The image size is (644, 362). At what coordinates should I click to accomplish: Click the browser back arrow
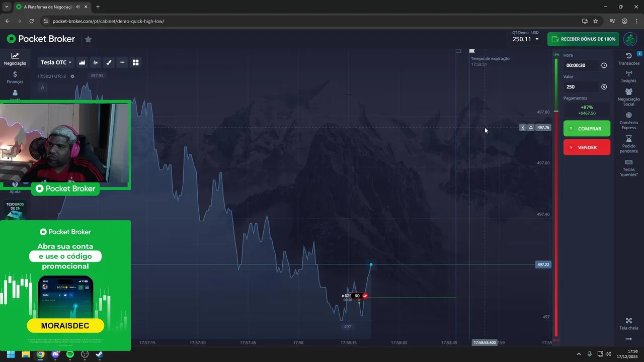(7, 21)
